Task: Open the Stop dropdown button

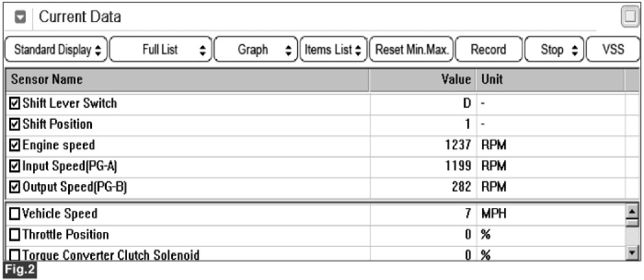Action: point(554,50)
